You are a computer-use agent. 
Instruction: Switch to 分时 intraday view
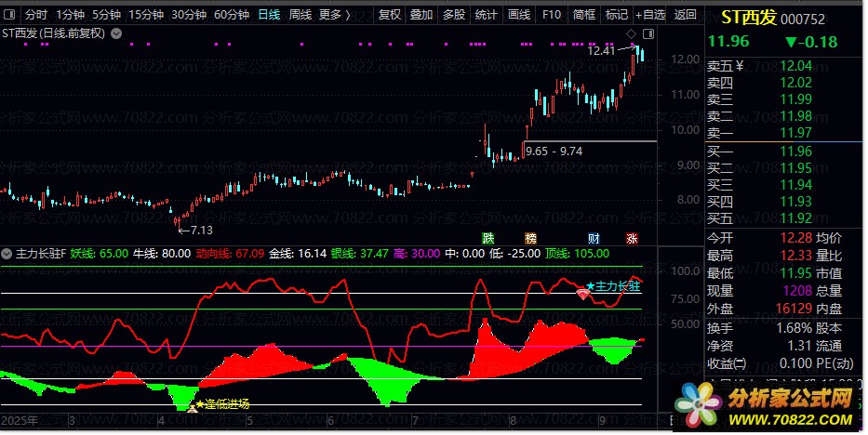[x=36, y=15]
